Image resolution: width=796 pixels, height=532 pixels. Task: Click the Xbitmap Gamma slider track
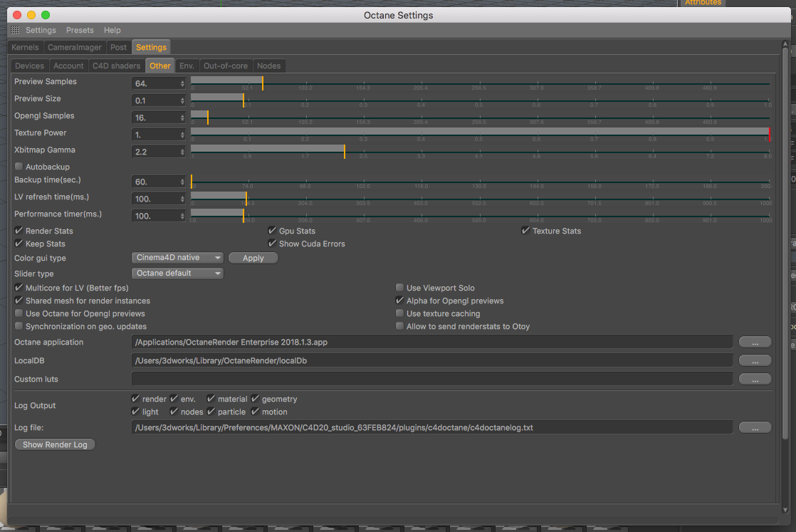pos(481,151)
